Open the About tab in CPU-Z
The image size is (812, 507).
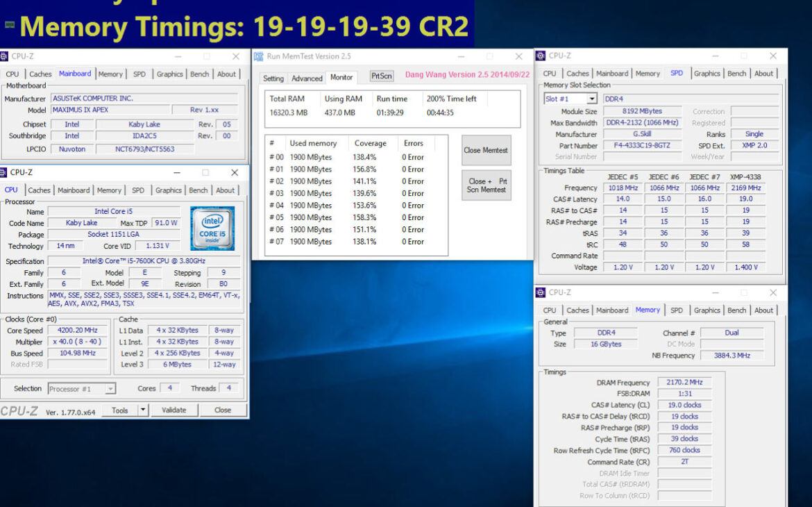tap(226, 190)
